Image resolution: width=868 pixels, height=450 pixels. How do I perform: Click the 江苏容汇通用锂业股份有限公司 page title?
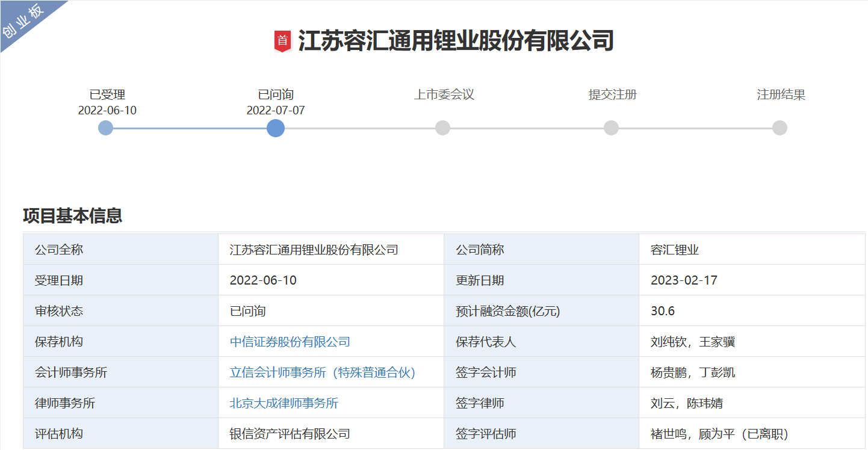[x=456, y=41]
